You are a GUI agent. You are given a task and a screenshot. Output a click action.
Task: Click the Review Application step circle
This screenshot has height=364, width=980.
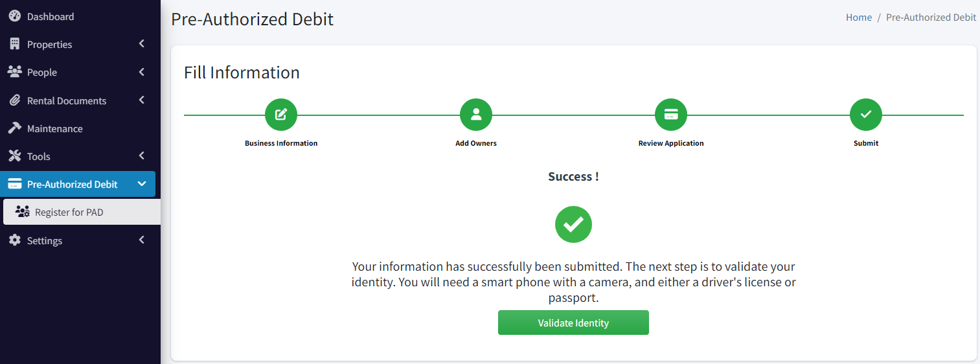point(671,115)
